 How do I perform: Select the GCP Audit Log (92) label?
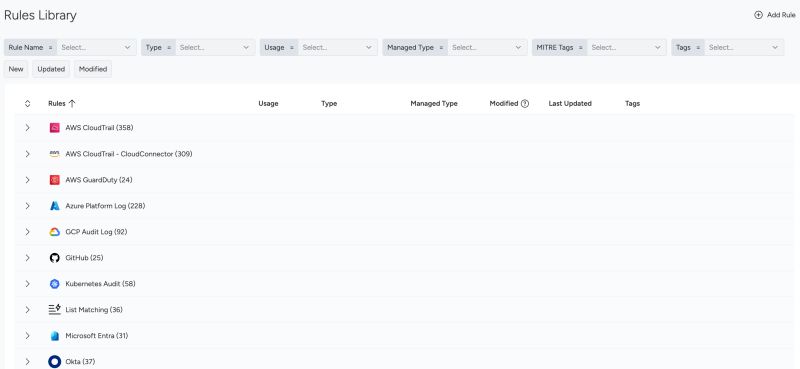[96, 232]
